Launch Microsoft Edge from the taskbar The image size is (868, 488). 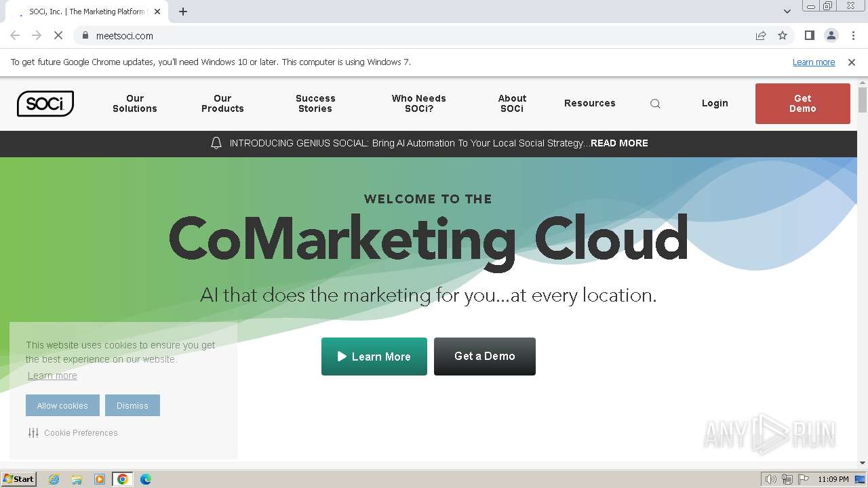[146, 479]
